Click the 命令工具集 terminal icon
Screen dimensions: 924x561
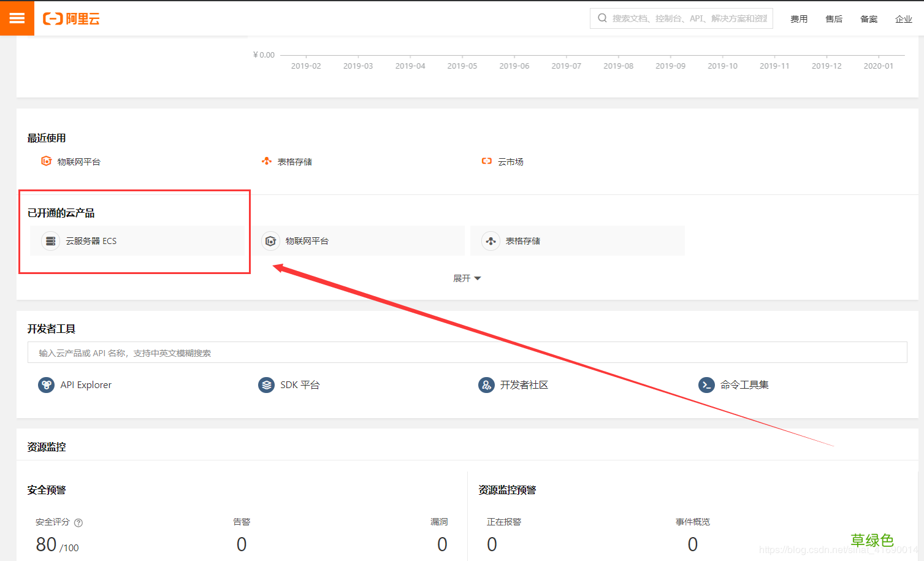pos(706,385)
